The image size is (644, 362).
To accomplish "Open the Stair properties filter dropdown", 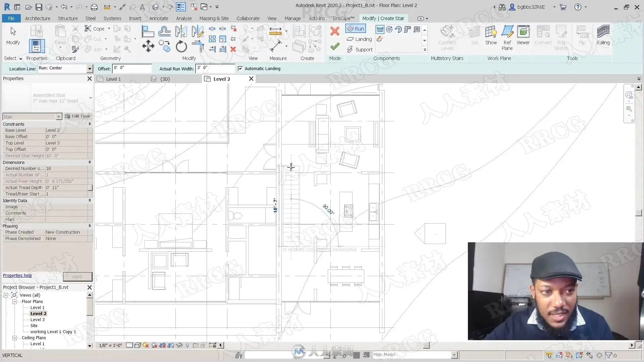I will (59, 117).
